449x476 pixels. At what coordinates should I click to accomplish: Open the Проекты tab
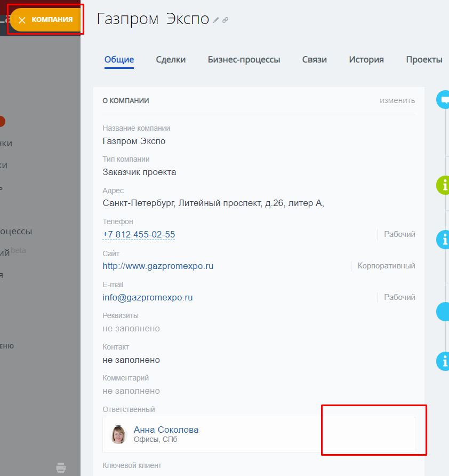424,60
